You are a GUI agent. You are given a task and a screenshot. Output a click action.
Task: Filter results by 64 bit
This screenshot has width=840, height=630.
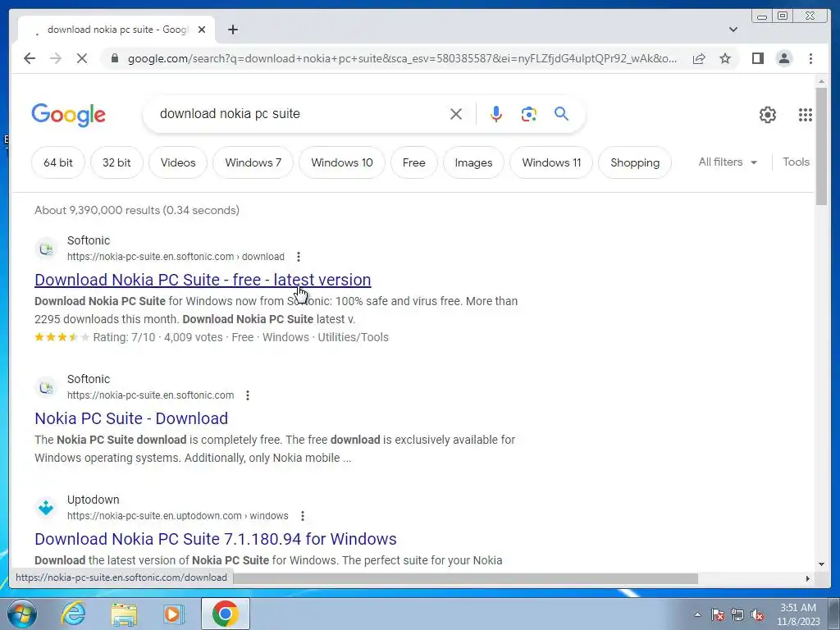(58, 162)
